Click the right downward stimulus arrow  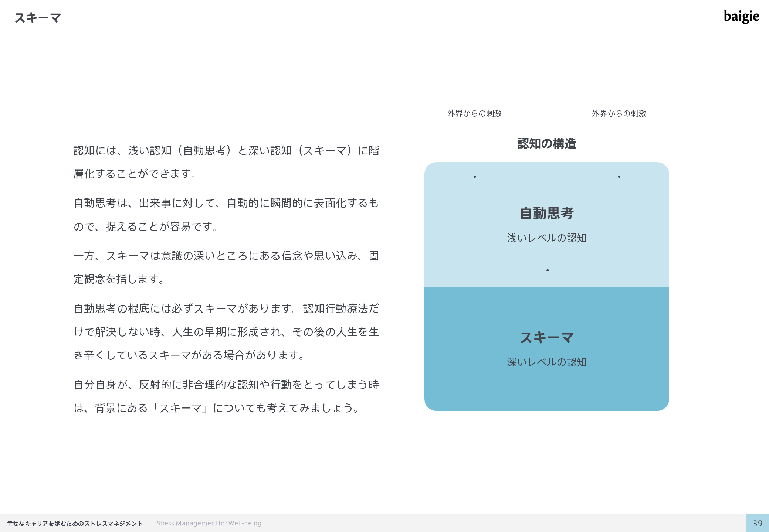[x=619, y=151]
